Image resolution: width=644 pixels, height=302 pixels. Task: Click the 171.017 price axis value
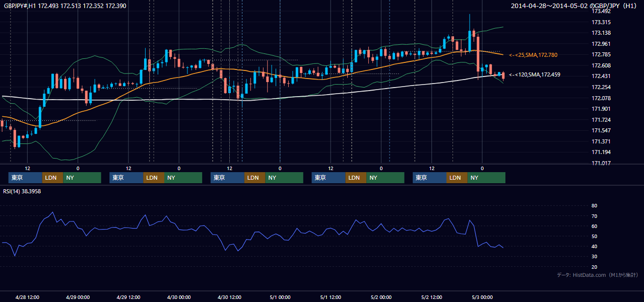(x=601, y=163)
